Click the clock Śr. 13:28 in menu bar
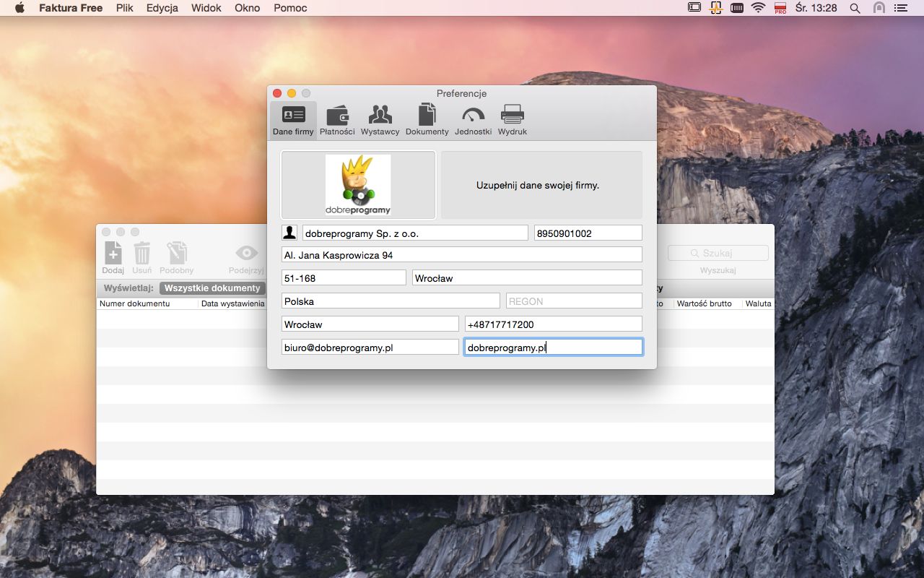Image resolution: width=924 pixels, height=578 pixels. pos(816,8)
